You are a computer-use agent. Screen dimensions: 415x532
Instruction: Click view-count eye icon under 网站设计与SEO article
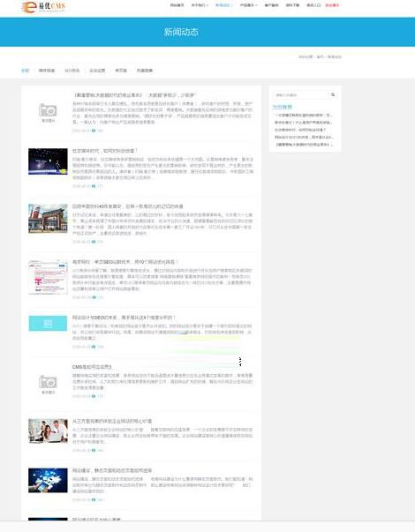[x=94, y=347]
